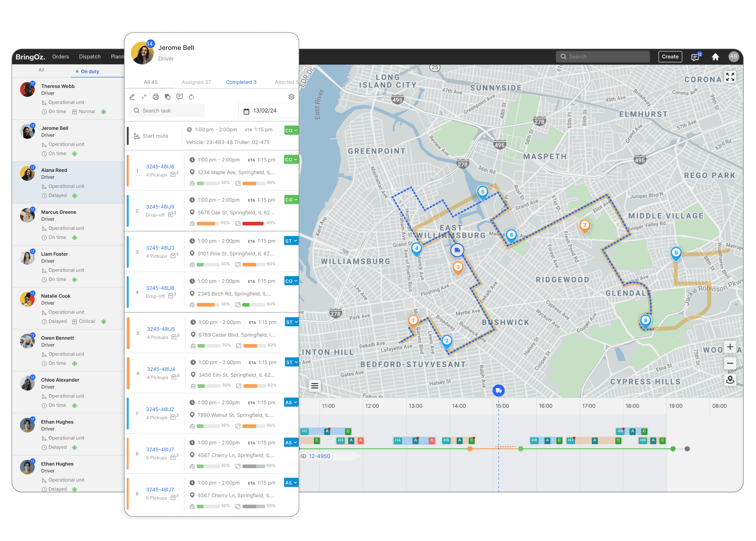Click the Search task input field

tap(167, 111)
